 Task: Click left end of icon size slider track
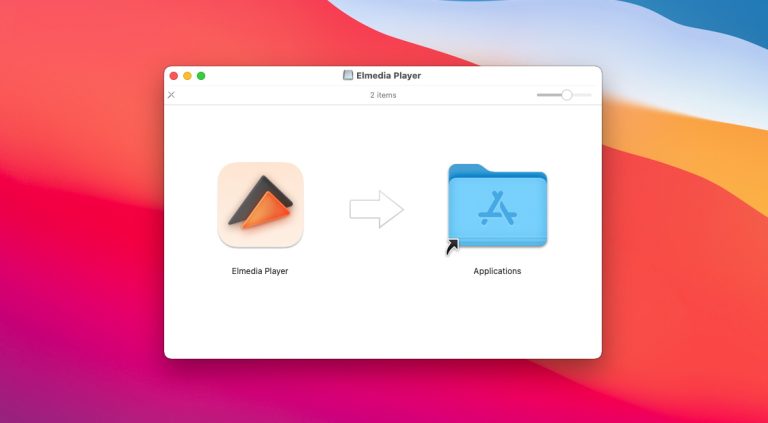[539, 94]
